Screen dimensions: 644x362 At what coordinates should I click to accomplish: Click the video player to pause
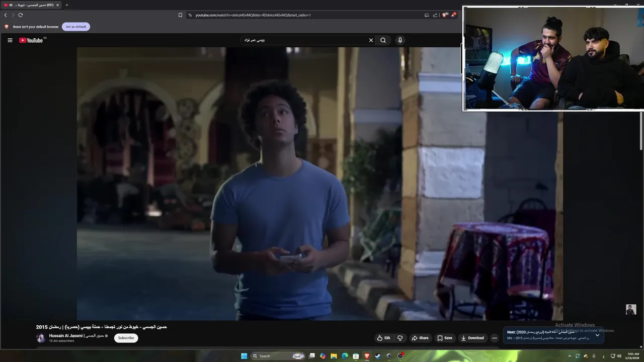click(319, 184)
